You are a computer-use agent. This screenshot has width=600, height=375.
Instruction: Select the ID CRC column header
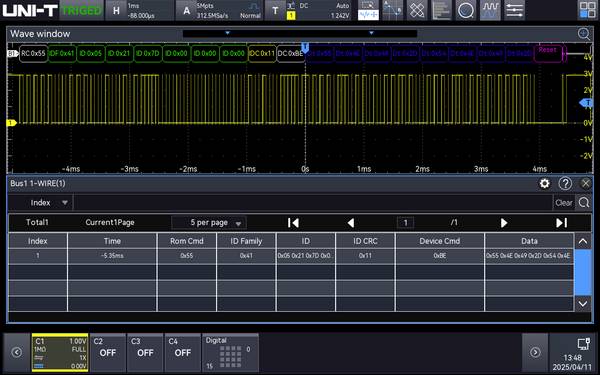365,241
